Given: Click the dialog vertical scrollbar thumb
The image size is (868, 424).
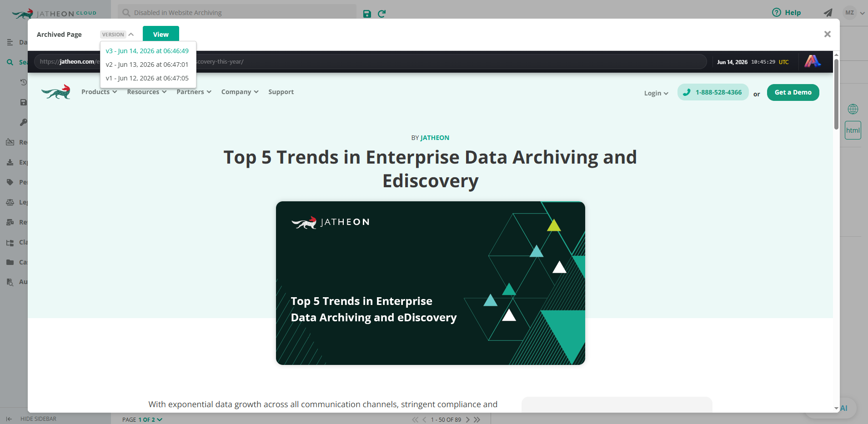Looking at the screenshot, I should [x=836, y=94].
